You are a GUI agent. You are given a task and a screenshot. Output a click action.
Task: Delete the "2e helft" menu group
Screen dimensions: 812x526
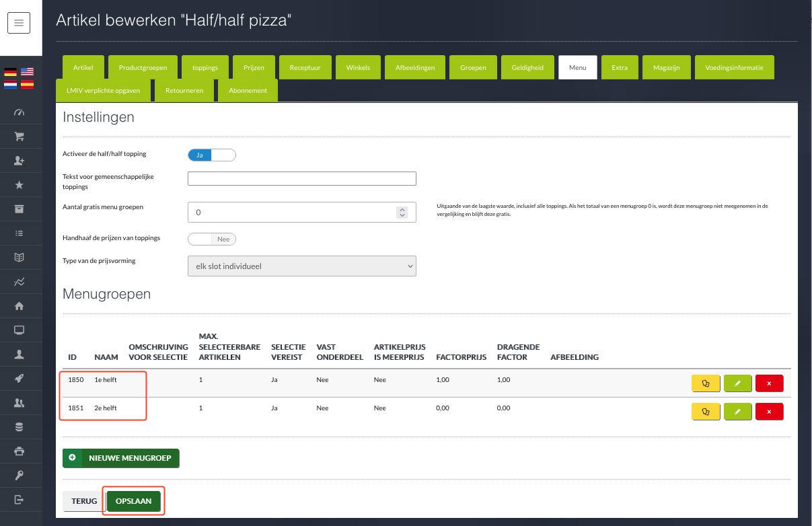point(769,411)
